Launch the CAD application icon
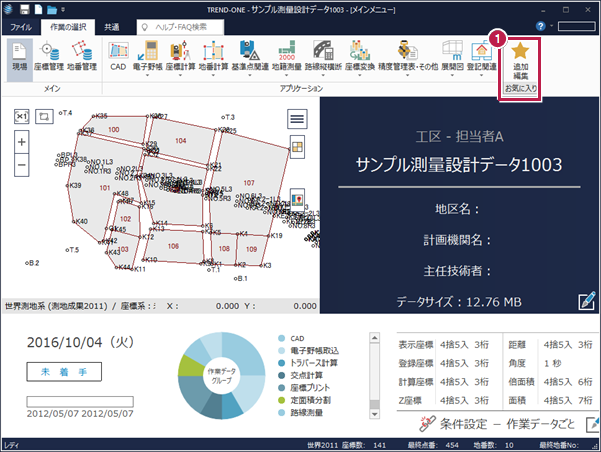601x452 pixels. tap(118, 57)
